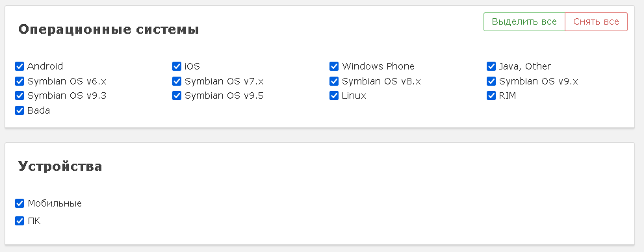Click the Symbian OS v9.5 label
The height and width of the screenshot is (252, 644).
pos(224,95)
